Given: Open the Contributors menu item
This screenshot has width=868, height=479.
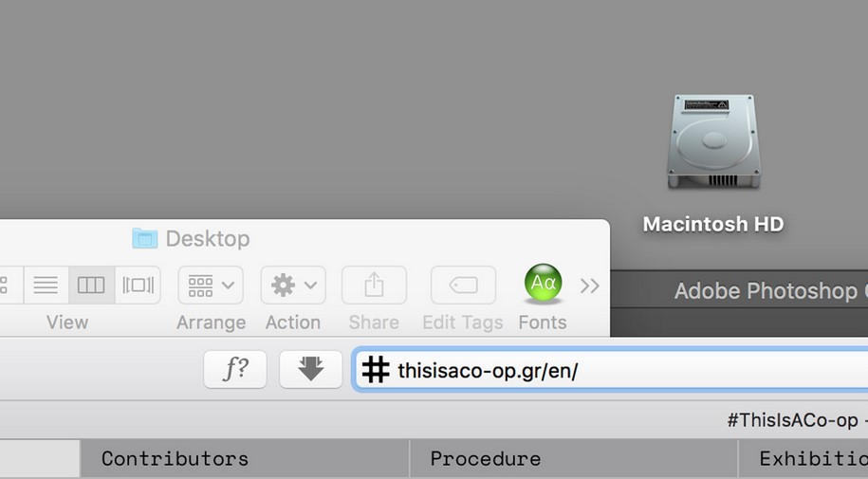Looking at the screenshot, I should tap(175, 459).
